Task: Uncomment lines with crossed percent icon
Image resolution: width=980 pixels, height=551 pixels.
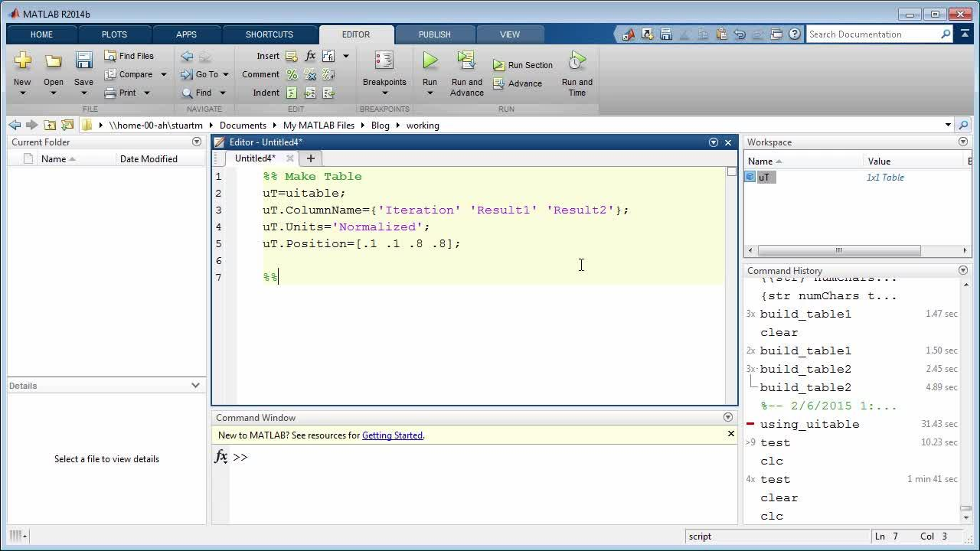Action: click(310, 74)
